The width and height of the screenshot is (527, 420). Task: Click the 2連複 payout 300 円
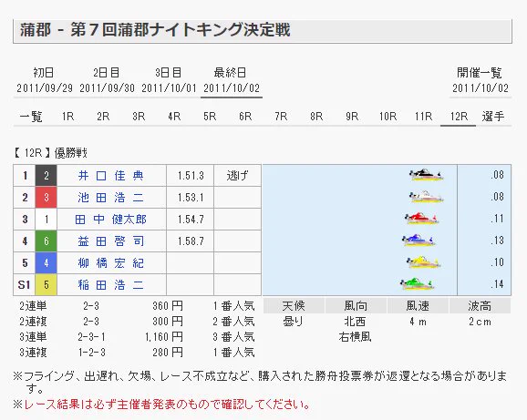click(168, 322)
